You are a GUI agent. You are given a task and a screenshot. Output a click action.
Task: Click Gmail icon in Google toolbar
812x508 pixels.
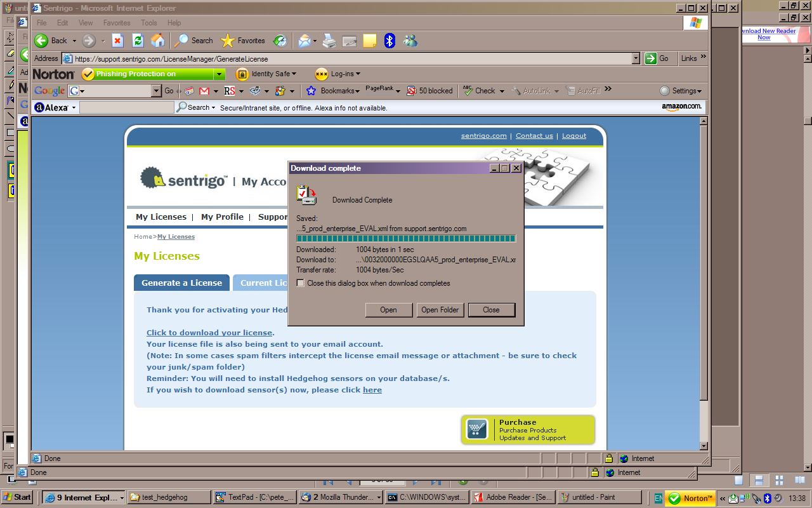click(x=204, y=91)
